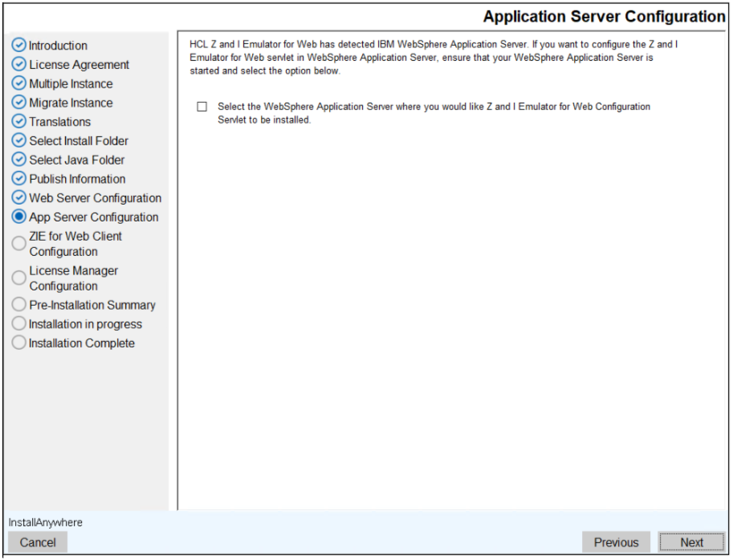Select the ZIE for Web Client Configuration label
The image size is (733, 560).
[x=75, y=244]
